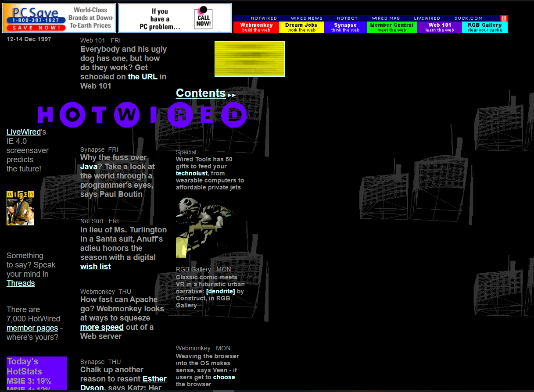Screen dimensions: 534x392
Task: Click the purple HOTWIRED logo
Action: 142,114
